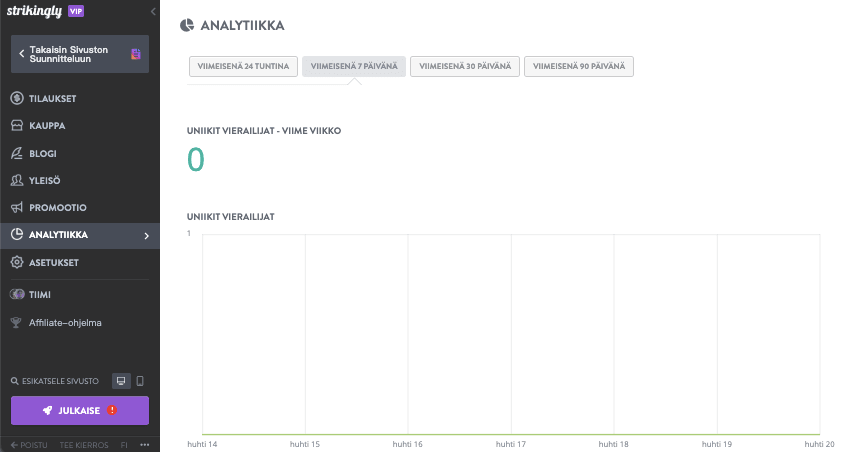861x452 pixels.
Task: Log out via POISTU link
Action: [29, 445]
